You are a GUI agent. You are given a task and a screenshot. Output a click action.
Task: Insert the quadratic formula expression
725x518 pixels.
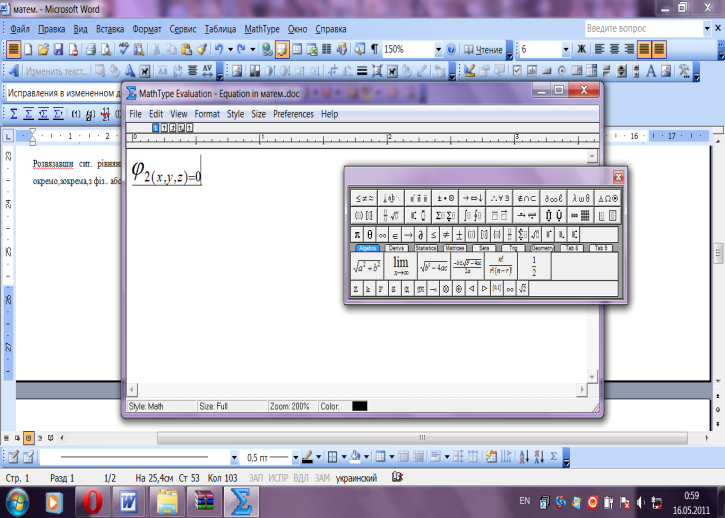point(467,267)
